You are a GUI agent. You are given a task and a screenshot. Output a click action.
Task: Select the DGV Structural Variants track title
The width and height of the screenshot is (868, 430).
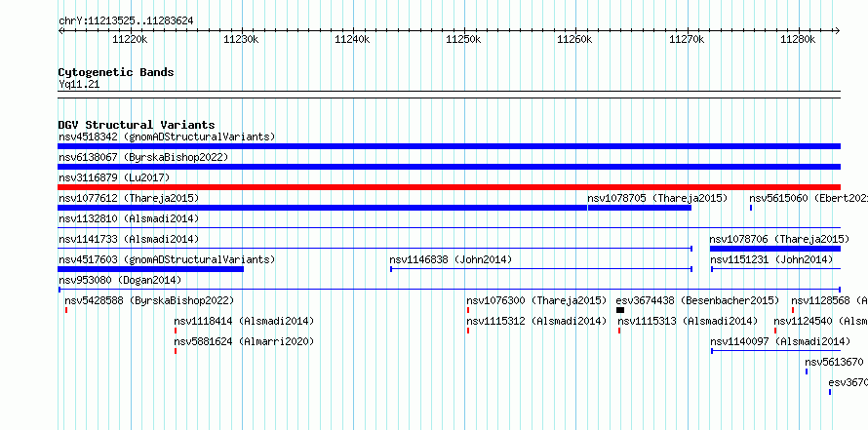[x=137, y=125]
